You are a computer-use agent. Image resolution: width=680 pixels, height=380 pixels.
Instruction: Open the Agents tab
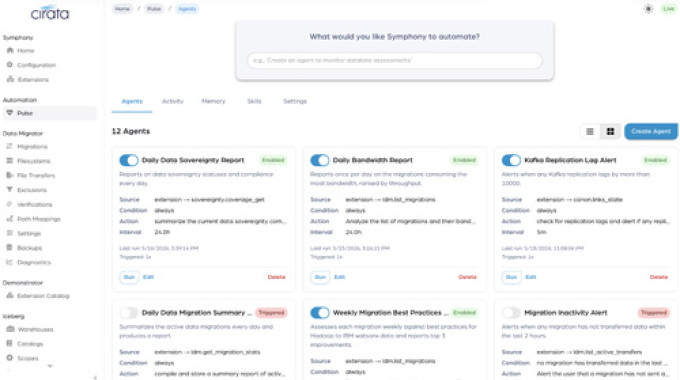click(x=132, y=101)
